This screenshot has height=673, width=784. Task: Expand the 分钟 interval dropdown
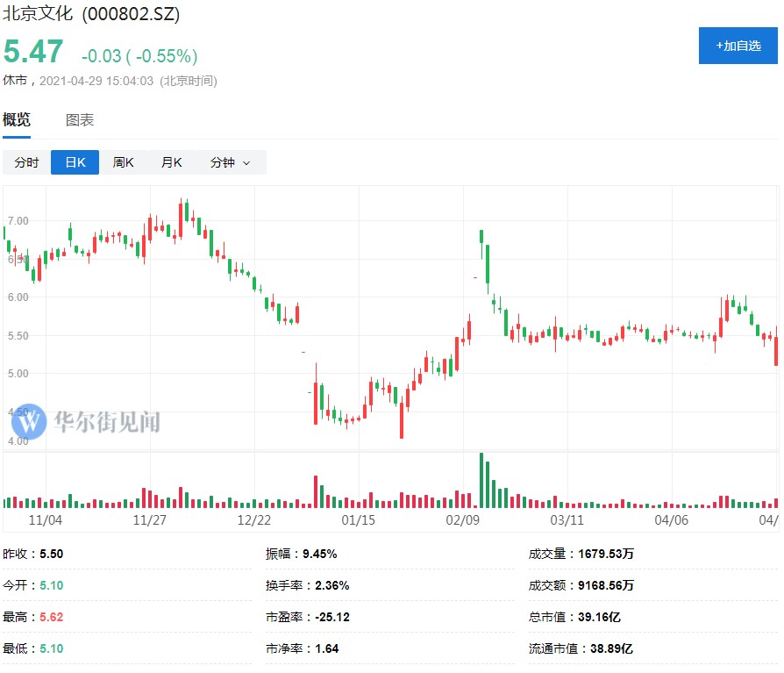(229, 162)
